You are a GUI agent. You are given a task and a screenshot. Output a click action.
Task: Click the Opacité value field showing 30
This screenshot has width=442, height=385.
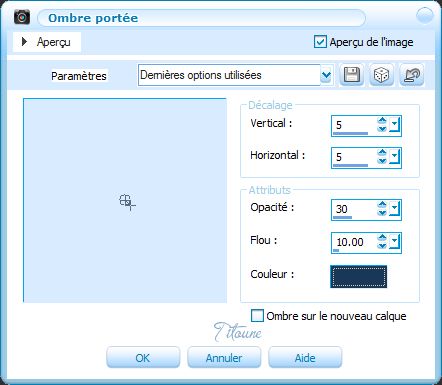pos(354,209)
